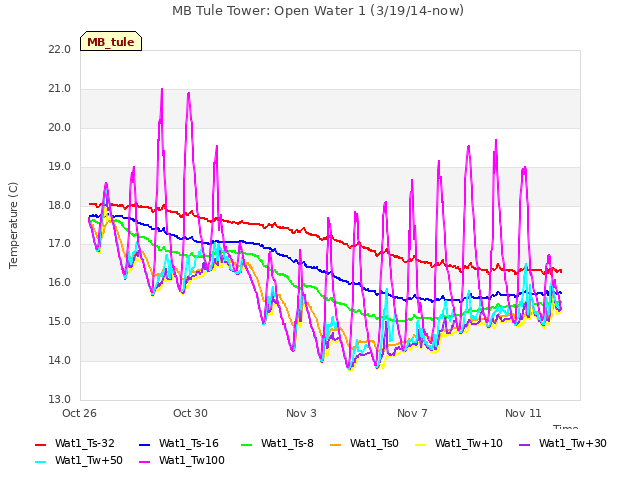Select the Wat1_Ts-32 legend label
640x480 pixels.
pos(84,443)
